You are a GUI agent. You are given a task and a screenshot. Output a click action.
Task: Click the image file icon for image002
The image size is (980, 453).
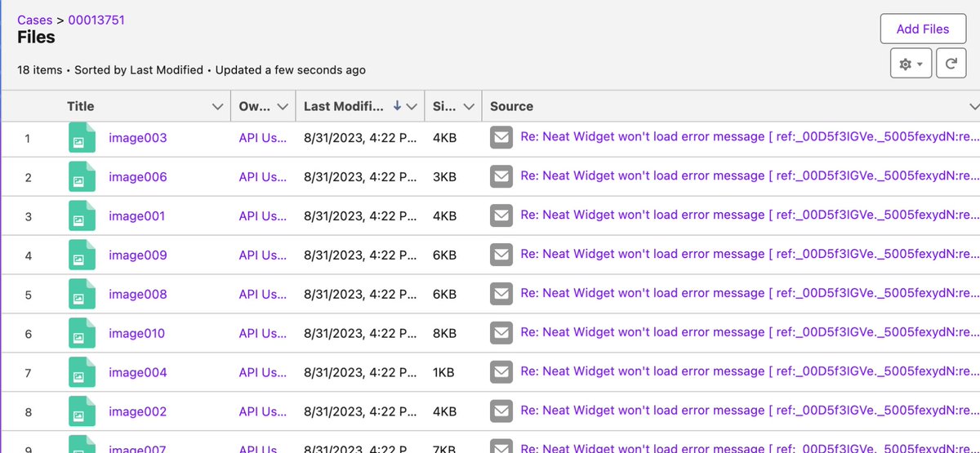point(82,411)
